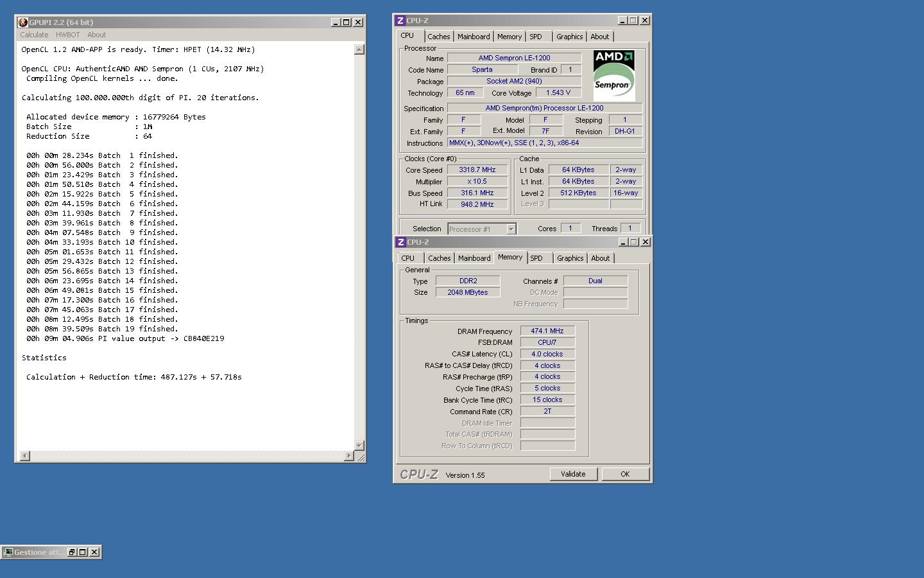924x578 pixels.
Task: Minimize the lower CPU-Z Memory window
Action: 623,242
